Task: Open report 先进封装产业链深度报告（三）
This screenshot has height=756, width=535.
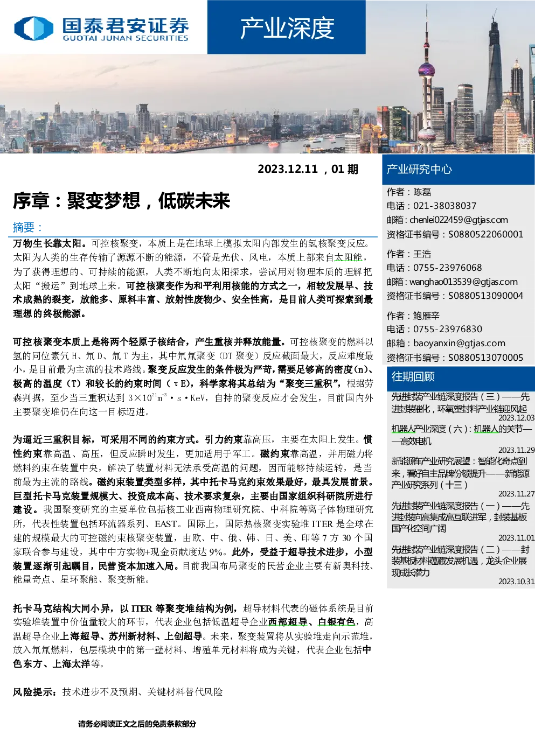Action: pyautogui.click(x=461, y=402)
